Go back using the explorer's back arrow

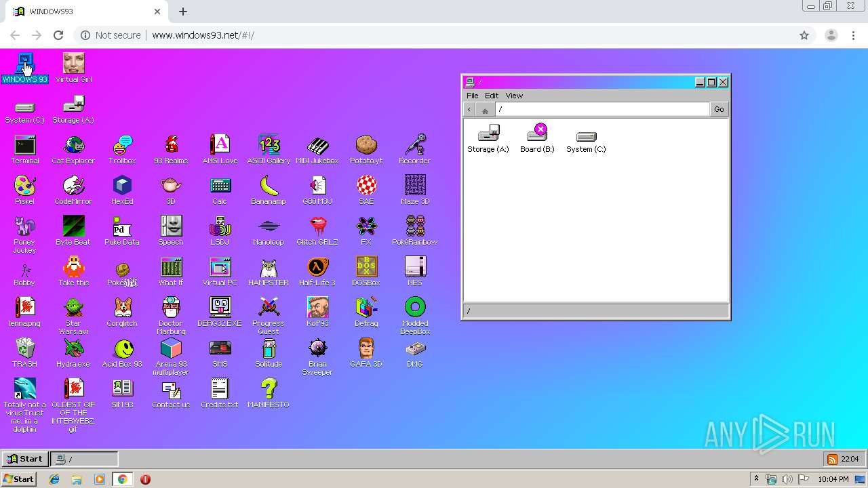469,109
